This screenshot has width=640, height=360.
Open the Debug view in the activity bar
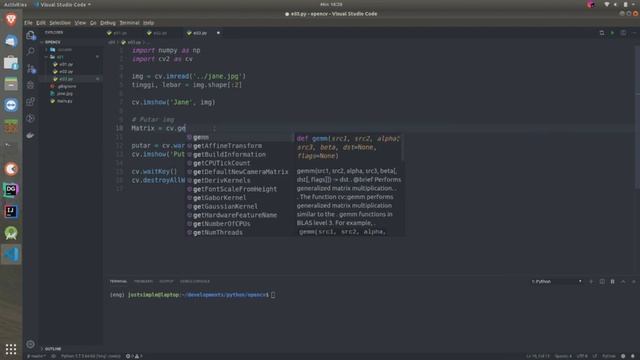pos(31,85)
